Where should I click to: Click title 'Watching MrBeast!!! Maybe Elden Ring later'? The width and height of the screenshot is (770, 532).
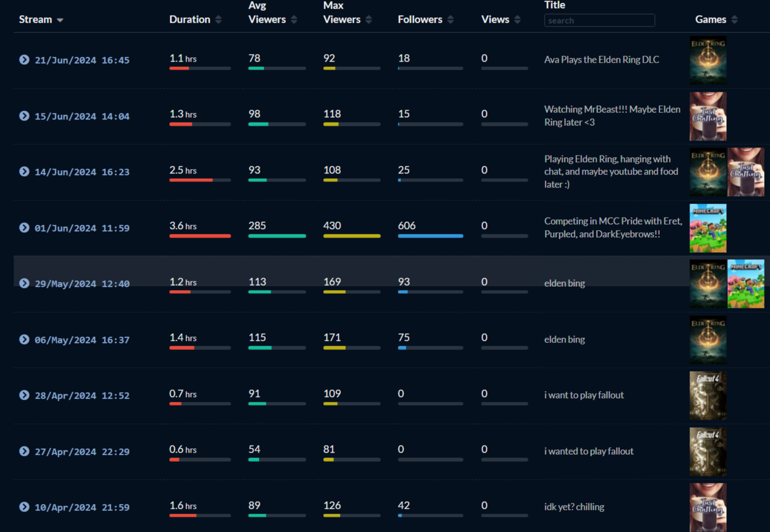coord(612,116)
